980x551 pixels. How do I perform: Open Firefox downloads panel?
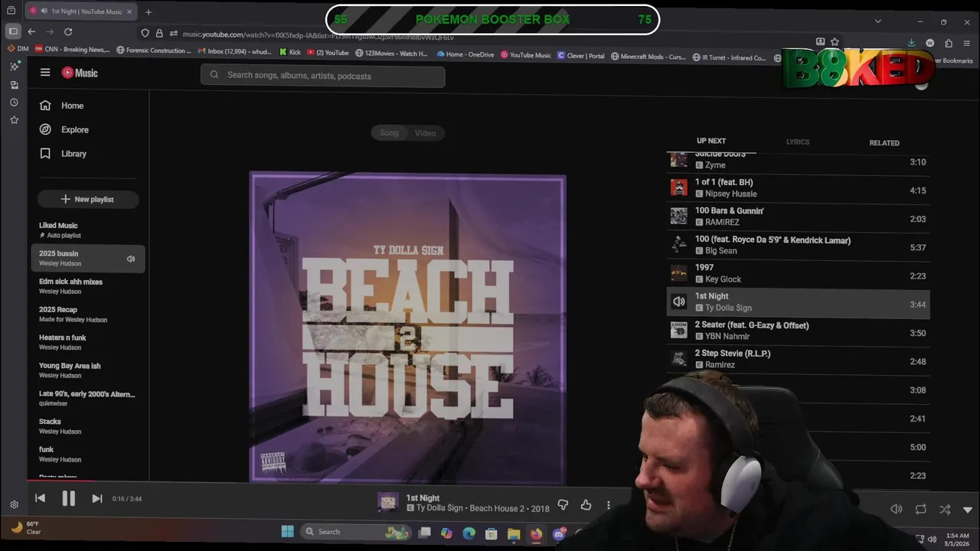[x=911, y=43]
